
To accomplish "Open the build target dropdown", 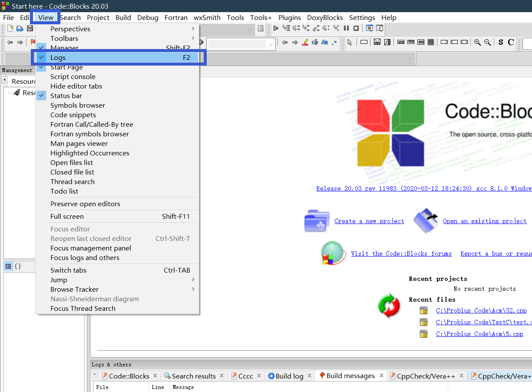I will 250,29.
